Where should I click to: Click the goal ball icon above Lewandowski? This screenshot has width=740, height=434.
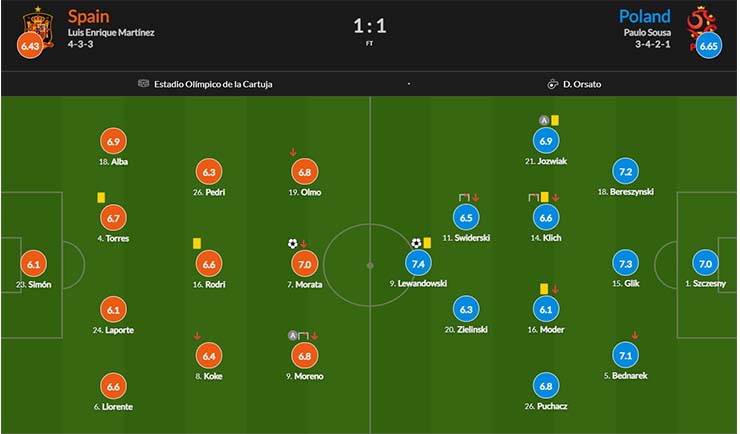tap(416, 243)
